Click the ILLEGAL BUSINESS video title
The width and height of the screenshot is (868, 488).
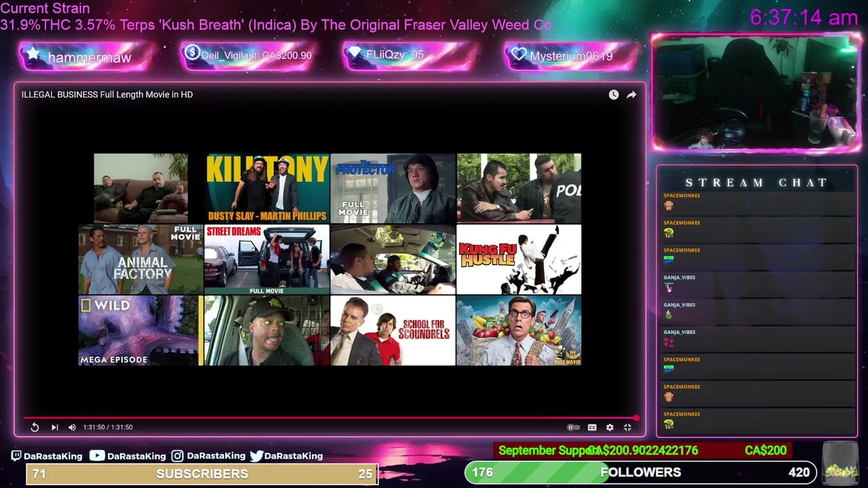[107, 94]
